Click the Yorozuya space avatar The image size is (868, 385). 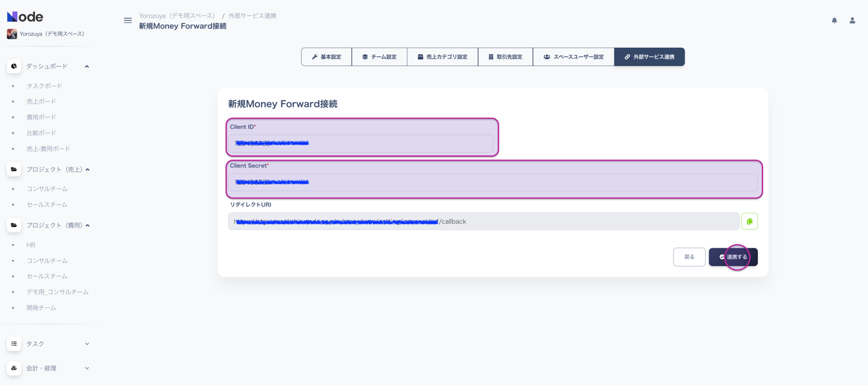[11, 34]
